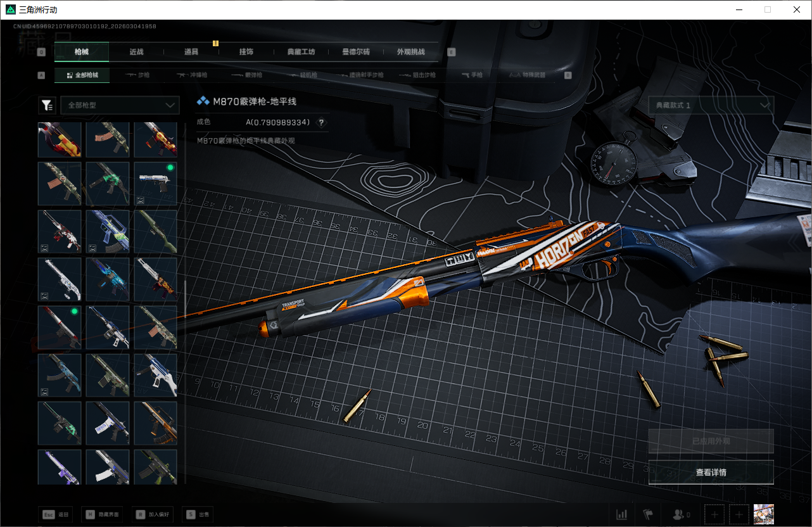Go to the 外观挑战 tab
812x527 pixels.
click(410, 52)
